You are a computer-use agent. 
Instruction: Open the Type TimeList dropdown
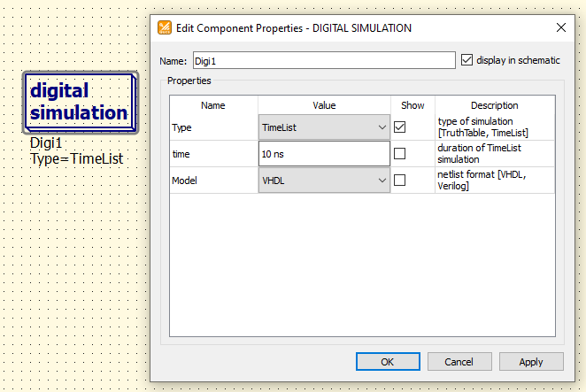(324, 127)
